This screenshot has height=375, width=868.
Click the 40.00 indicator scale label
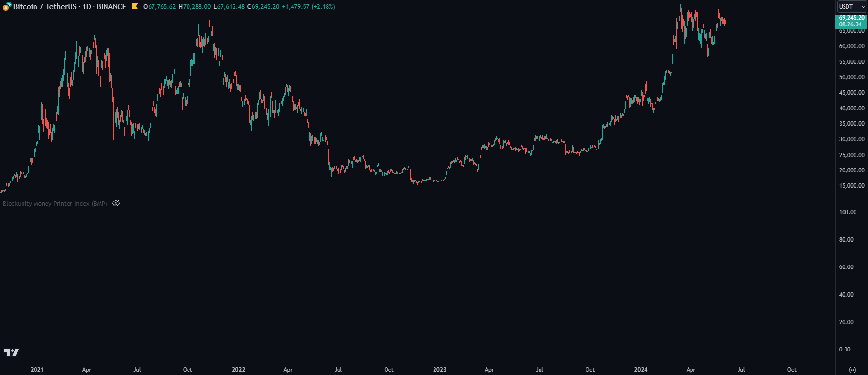click(x=846, y=295)
